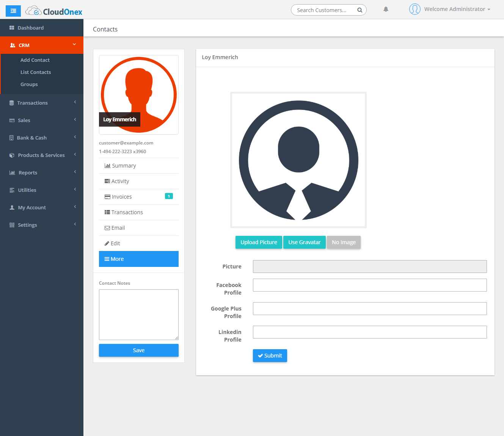Click the Facebook Profile input
This screenshot has height=436, width=504.
pyautogui.click(x=370, y=285)
